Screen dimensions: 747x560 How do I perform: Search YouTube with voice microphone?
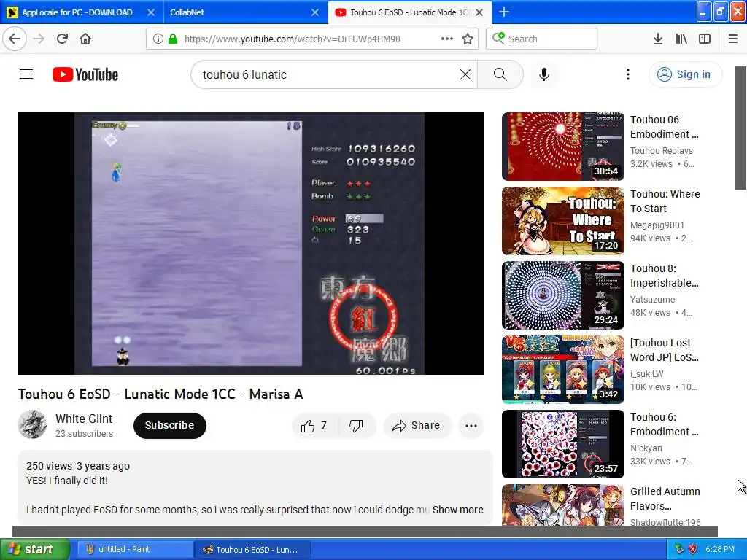[544, 74]
